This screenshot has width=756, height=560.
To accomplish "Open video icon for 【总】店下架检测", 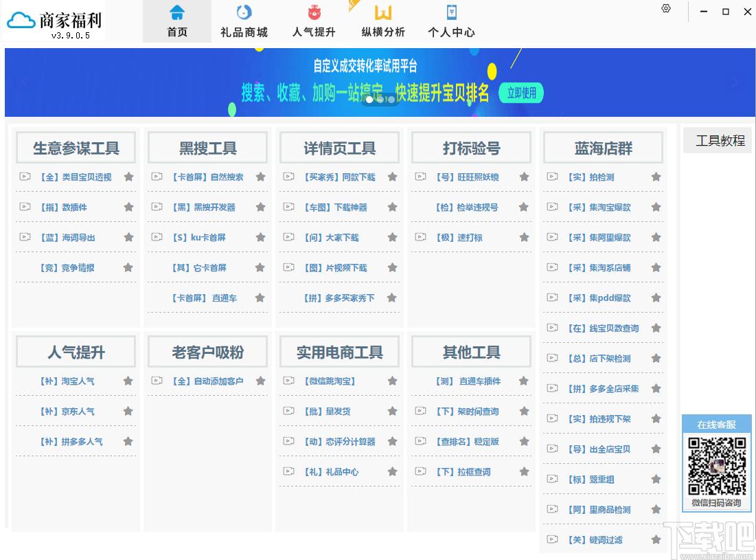I will pos(553,358).
